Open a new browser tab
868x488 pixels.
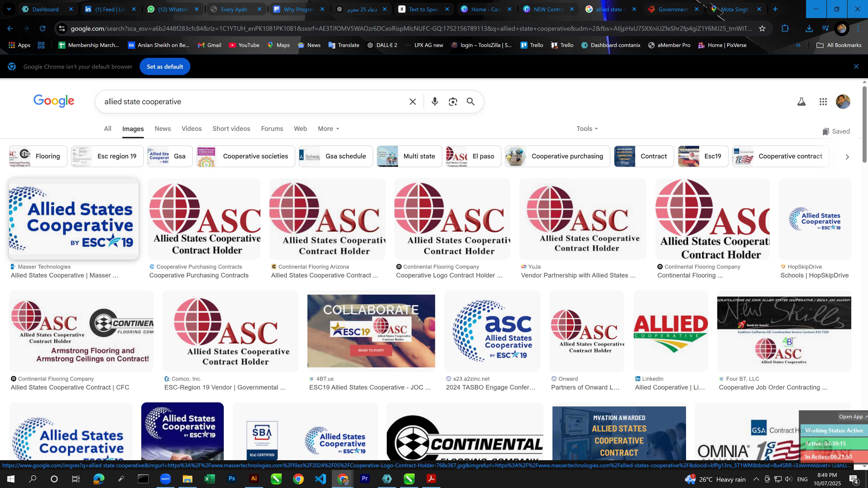(775, 9)
